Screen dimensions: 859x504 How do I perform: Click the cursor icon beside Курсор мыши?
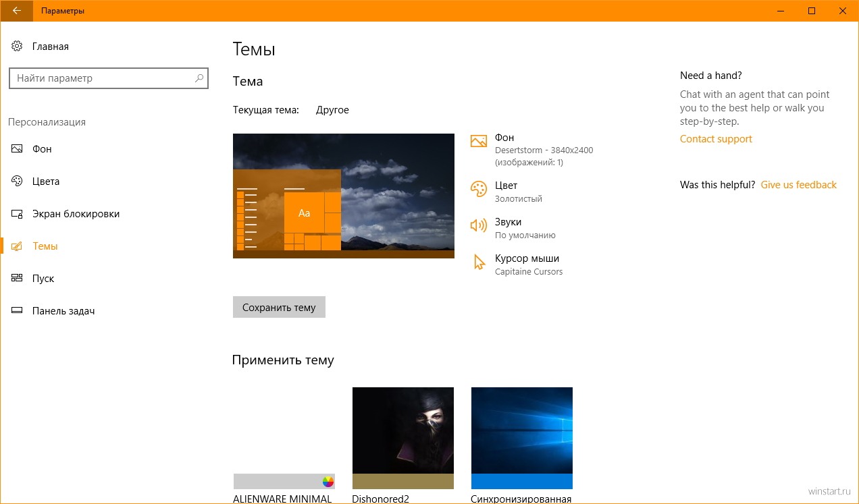(479, 262)
